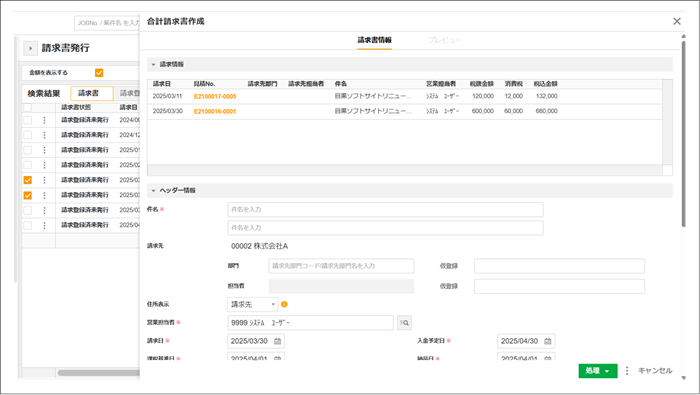Click the 営業担当者 field with 9999
The image size is (700, 395).
coord(310,323)
